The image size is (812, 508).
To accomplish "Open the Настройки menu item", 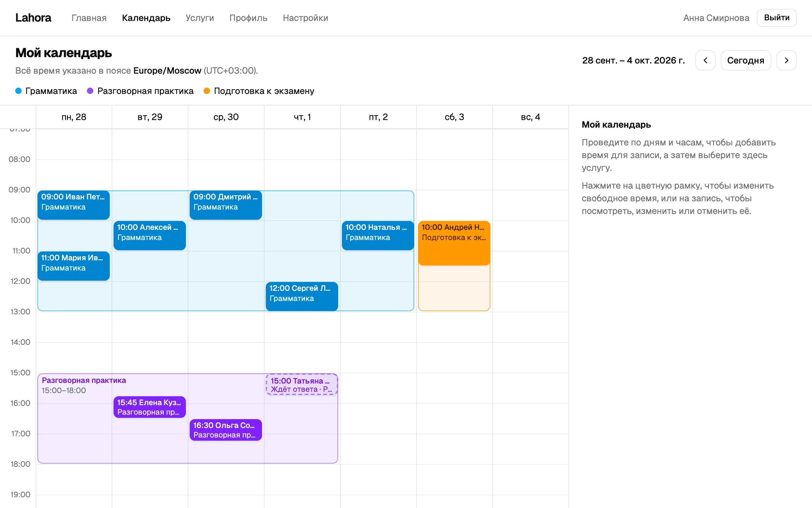I will click(x=305, y=18).
